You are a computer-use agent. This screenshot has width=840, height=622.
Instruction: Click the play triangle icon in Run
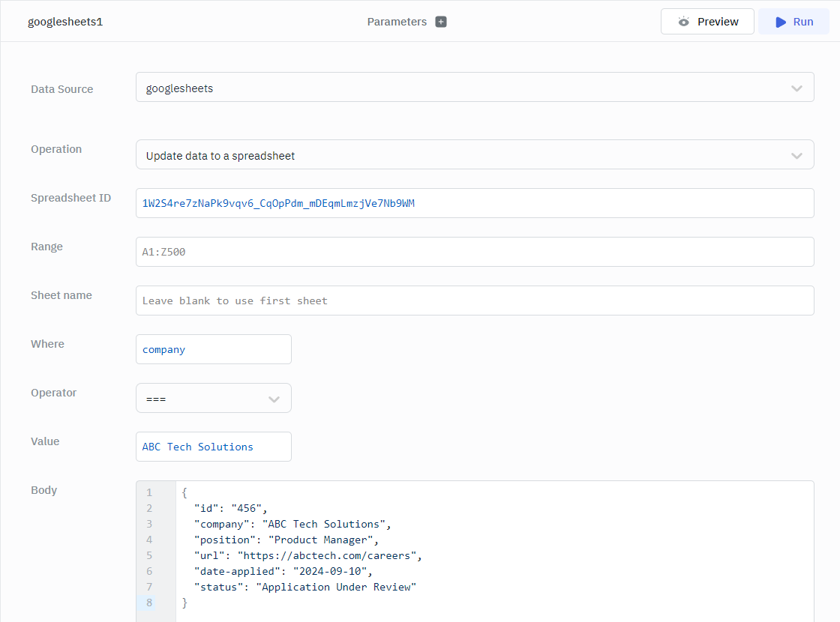[781, 22]
